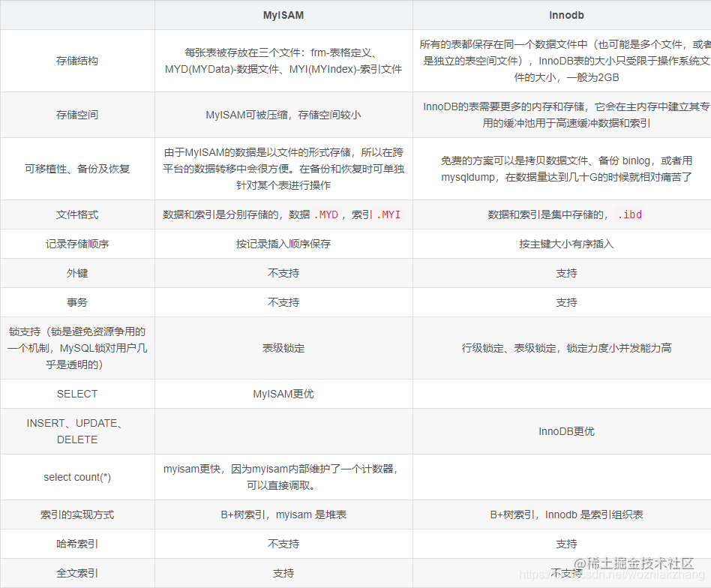Click the MyISAM column header
Viewport: 711px width, 588px height.
coord(283,16)
